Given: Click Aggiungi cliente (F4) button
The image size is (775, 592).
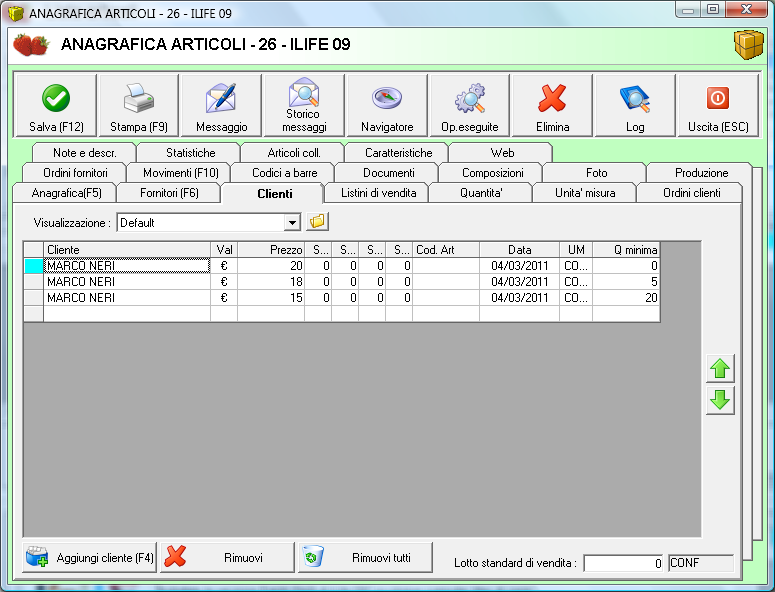Looking at the screenshot, I should click(x=89, y=557).
